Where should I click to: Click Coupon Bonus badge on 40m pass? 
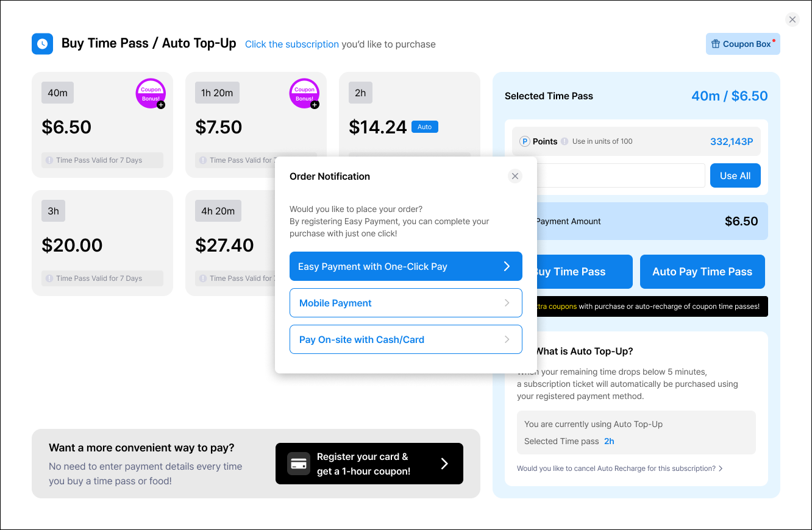151,94
